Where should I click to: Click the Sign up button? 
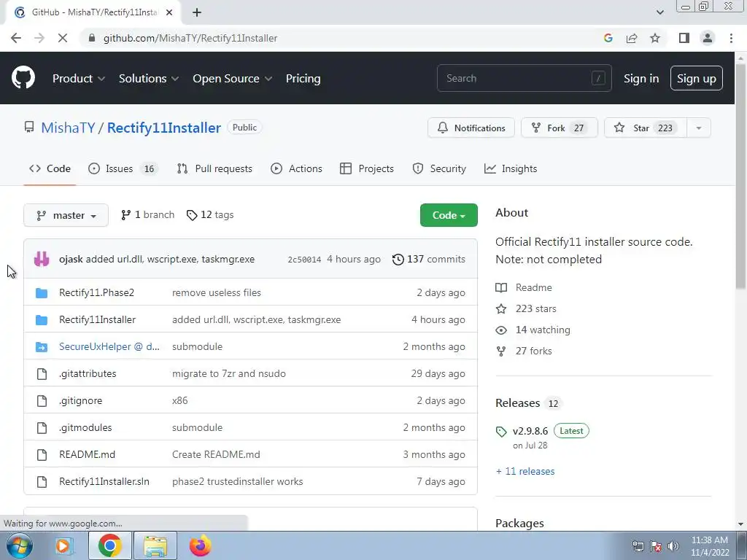point(696,79)
